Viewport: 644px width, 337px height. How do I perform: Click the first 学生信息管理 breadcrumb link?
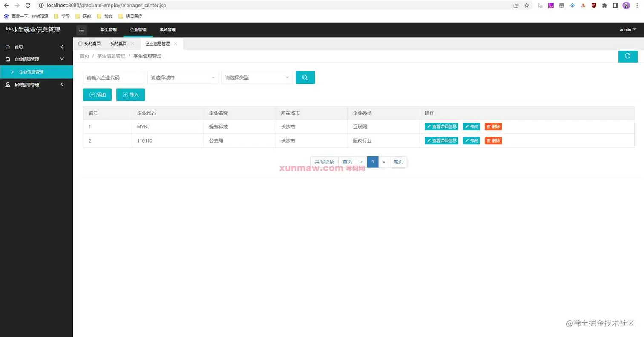point(111,56)
